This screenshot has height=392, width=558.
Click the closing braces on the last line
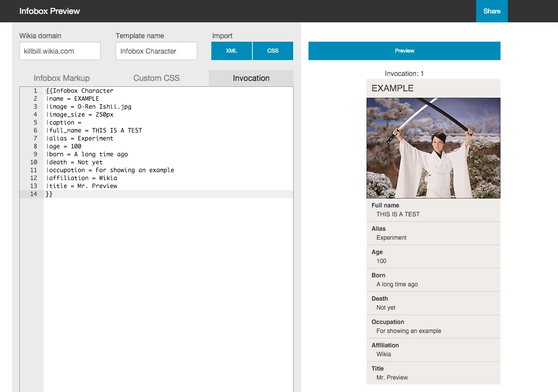tap(49, 194)
